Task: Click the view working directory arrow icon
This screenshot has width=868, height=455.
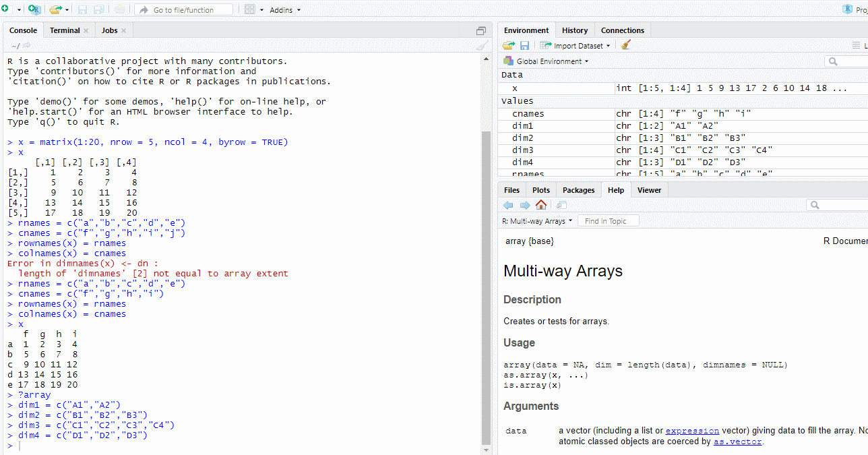Action: [27, 45]
